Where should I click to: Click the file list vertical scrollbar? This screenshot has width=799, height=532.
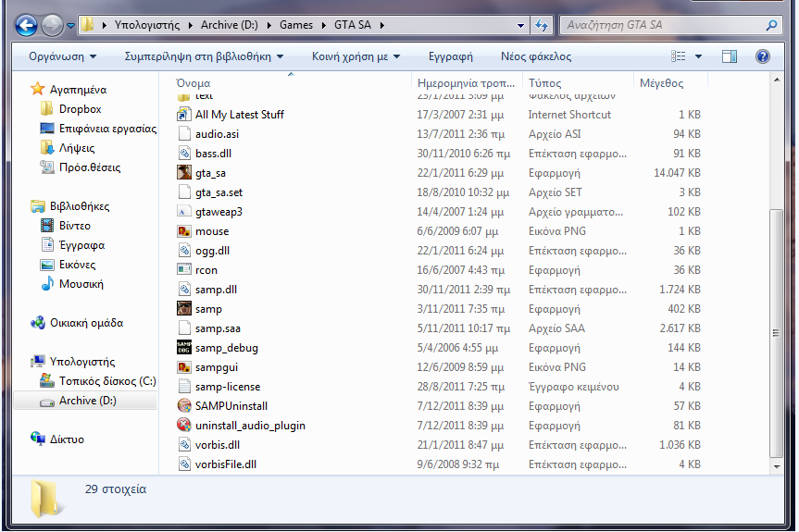(x=776, y=324)
